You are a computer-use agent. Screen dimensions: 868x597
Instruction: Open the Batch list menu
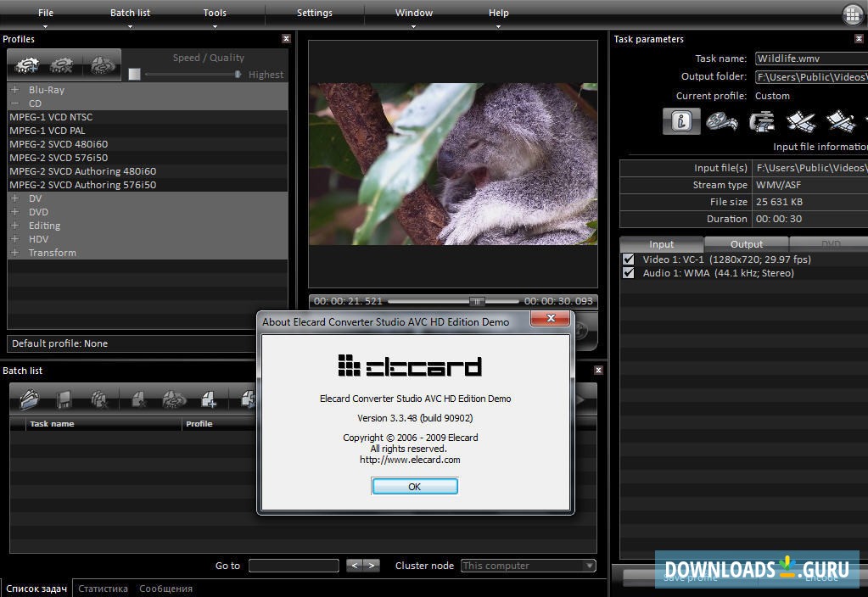[x=130, y=13]
